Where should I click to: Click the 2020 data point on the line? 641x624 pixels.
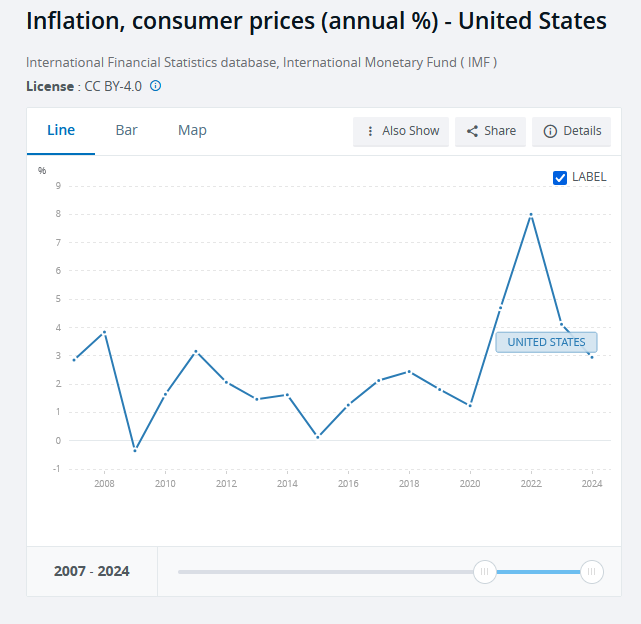pyautogui.click(x=470, y=405)
